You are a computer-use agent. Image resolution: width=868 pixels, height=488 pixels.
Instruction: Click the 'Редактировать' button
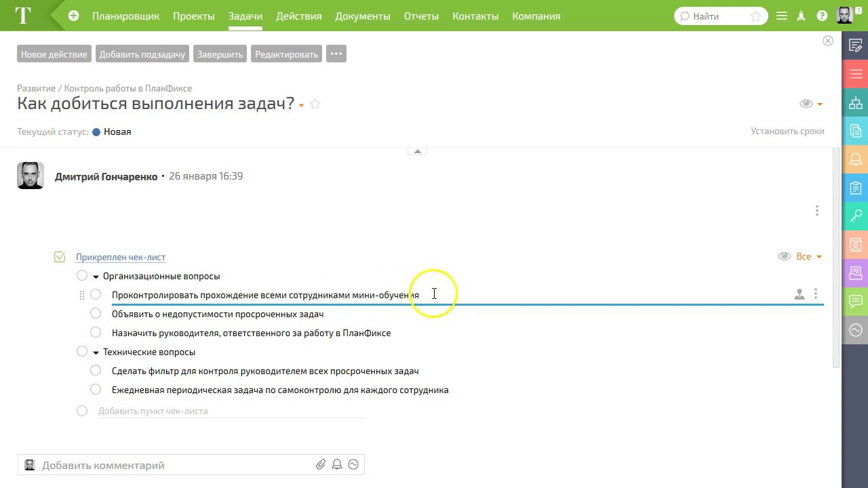coord(287,54)
